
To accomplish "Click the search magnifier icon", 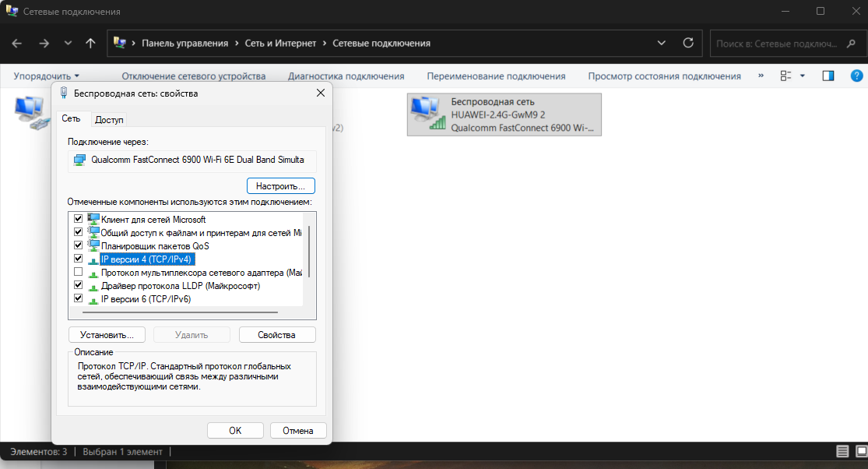I will 851,43.
